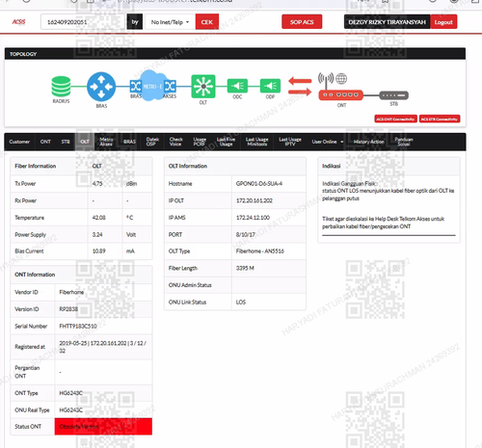The width and height of the screenshot is (482, 448).
Task: Select PORT value 8/10/17
Action: [246, 235]
